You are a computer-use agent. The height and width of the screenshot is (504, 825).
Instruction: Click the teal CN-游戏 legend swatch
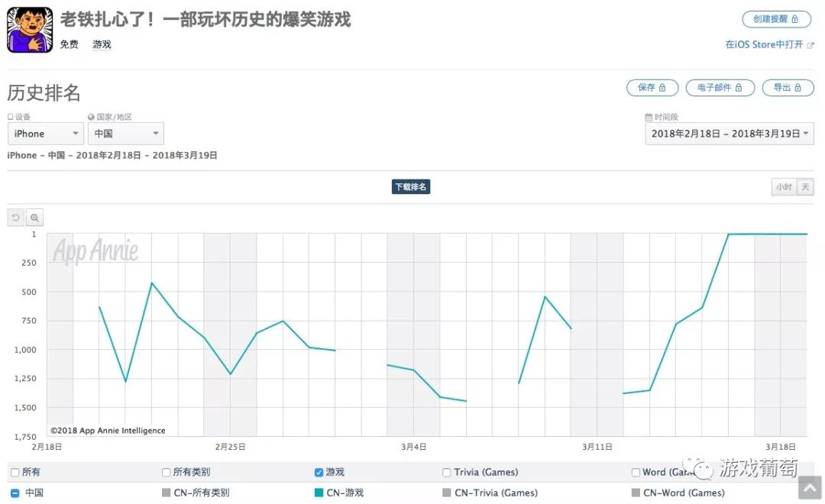319,493
